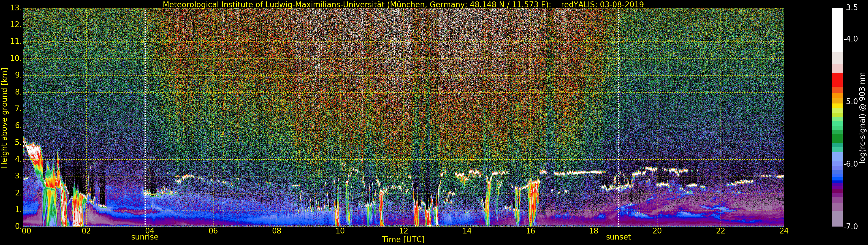The height and width of the screenshot is (245, 868).
Task: Click the '06' time axis tick label
Action: (213, 231)
